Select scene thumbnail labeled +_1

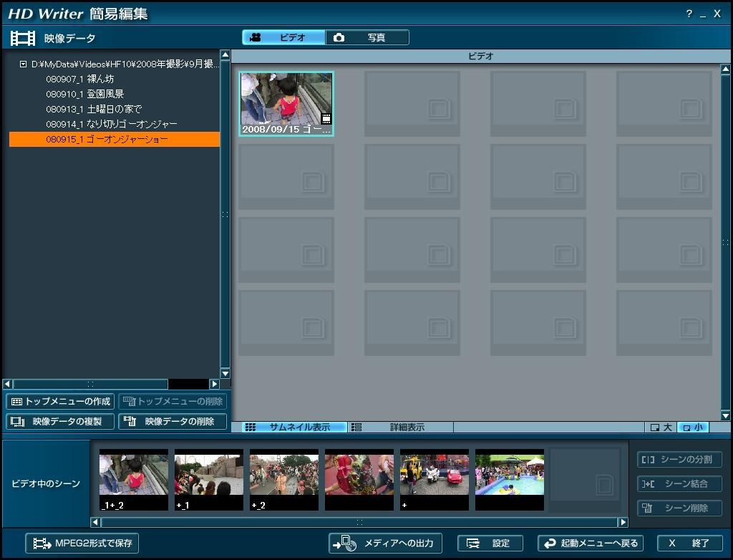209,480
